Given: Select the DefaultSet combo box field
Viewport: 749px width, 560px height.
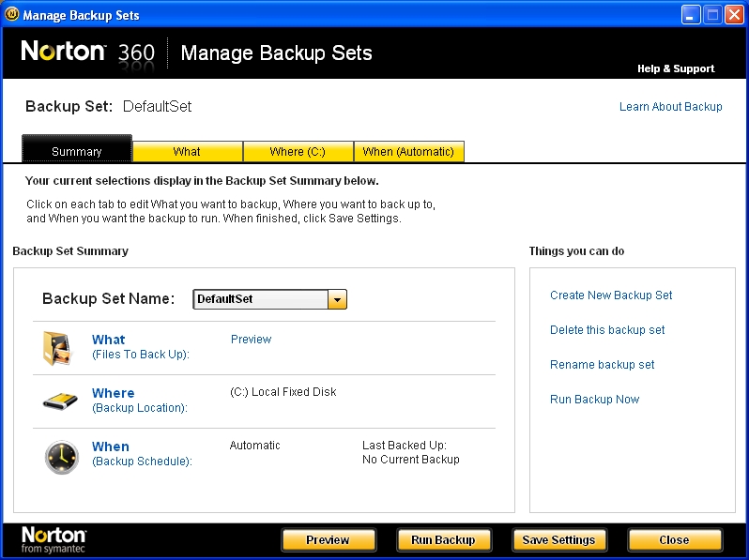Looking at the screenshot, I should click(270, 299).
